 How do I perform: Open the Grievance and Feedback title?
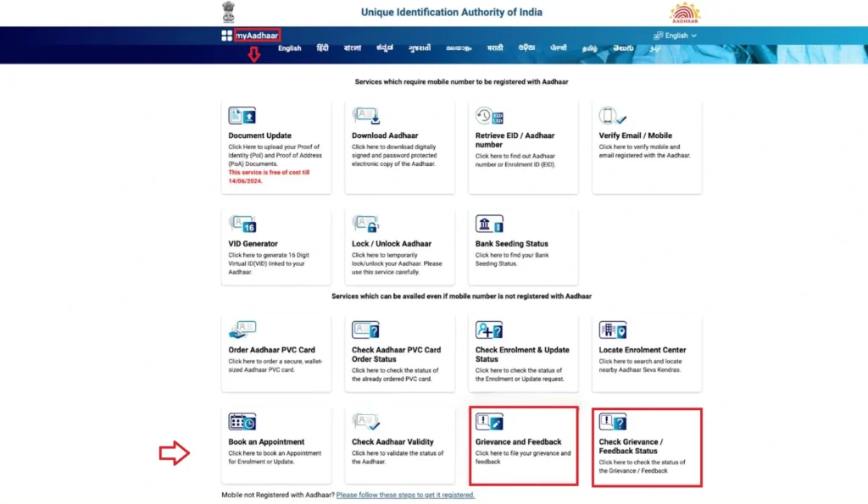point(518,441)
